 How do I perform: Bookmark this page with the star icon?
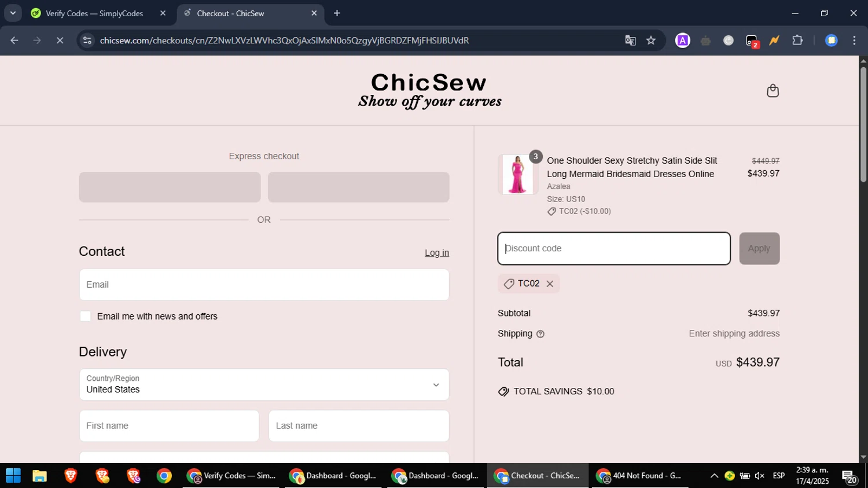(x=651, y=41)
